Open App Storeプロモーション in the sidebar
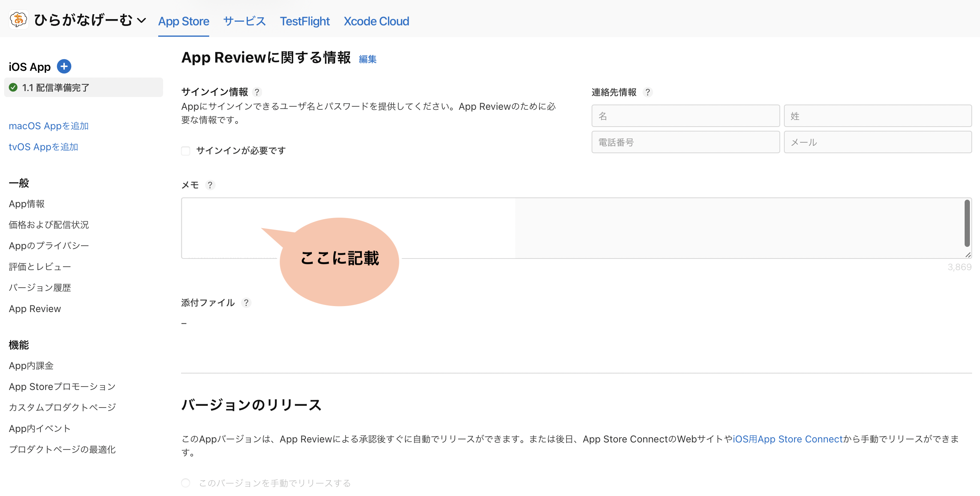Image resolution: width=980 pixels, height=496 pixels. [x=62, y=387]
